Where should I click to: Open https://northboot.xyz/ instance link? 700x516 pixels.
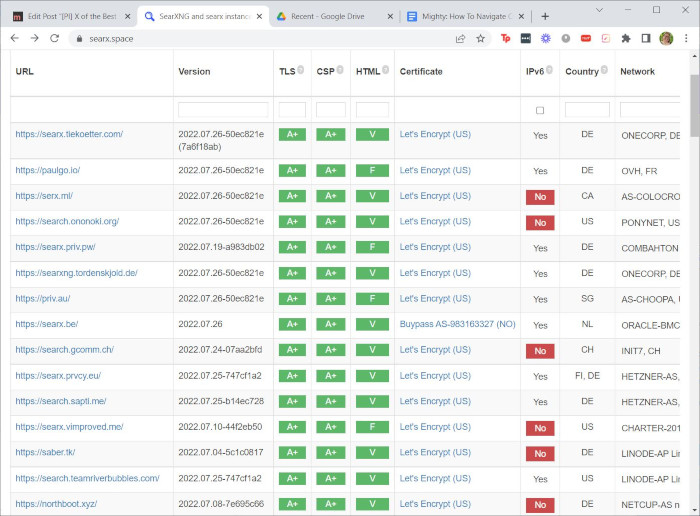click(56, 504)
